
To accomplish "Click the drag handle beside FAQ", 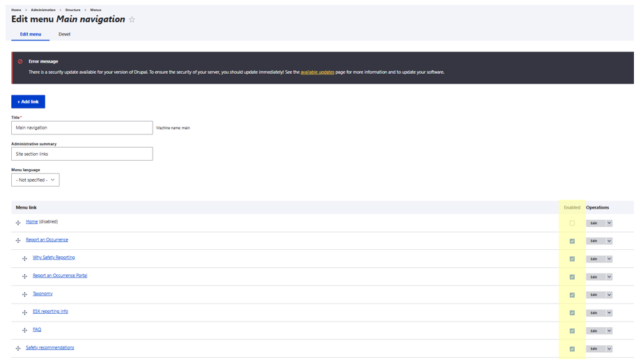I will (x=24, y=331).
